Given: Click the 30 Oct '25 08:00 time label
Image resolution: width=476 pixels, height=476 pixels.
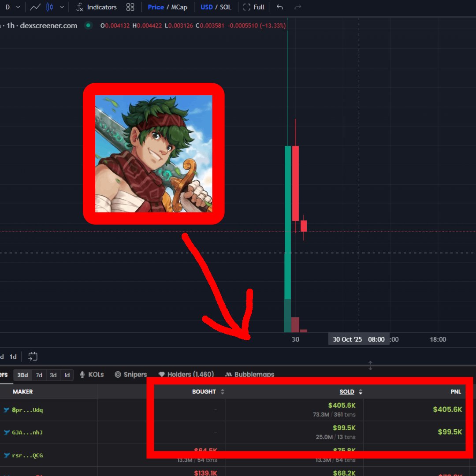Looking at the screenshot, I should pos(359,339).
